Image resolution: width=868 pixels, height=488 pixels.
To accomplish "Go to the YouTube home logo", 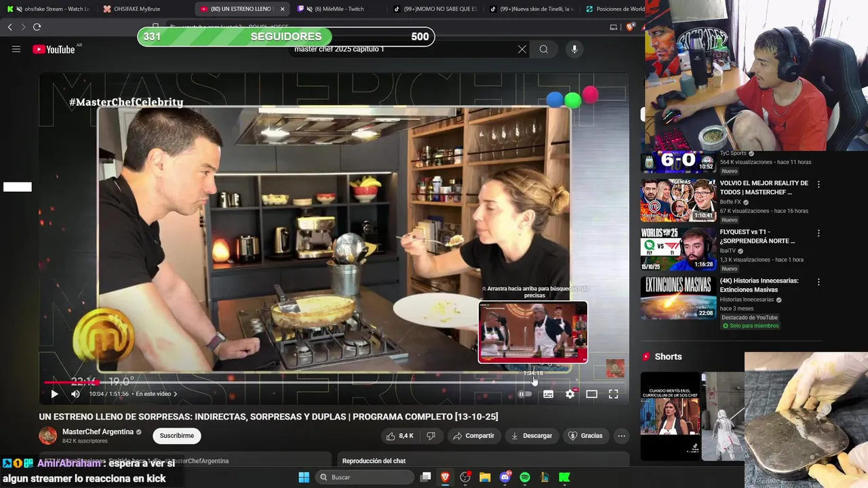I will [x=54, y=49].
